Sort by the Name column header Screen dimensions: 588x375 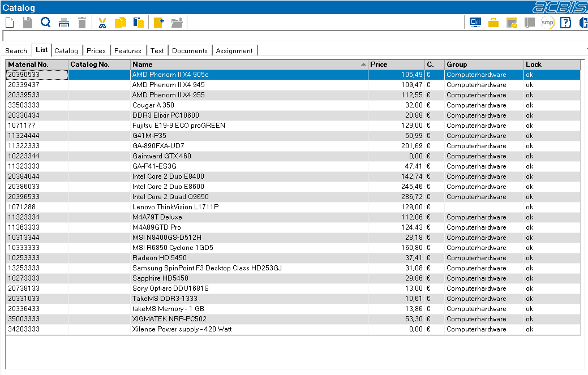pos(249,64)
